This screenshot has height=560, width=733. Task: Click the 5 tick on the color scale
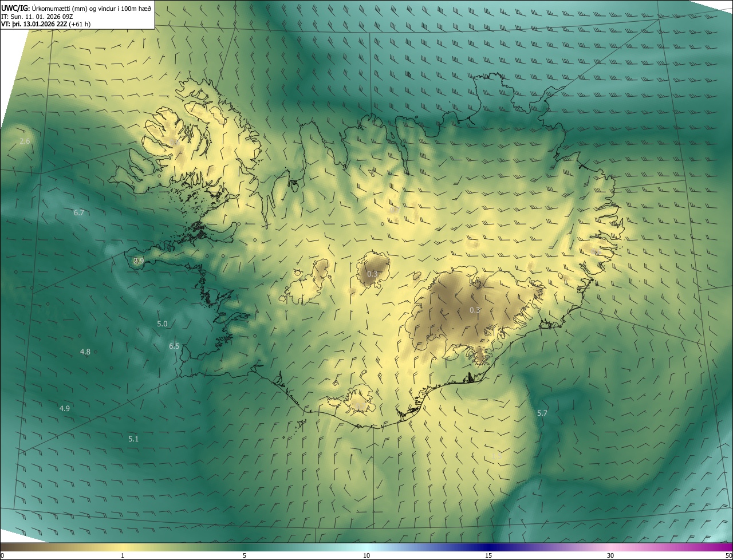coord(245,555)
